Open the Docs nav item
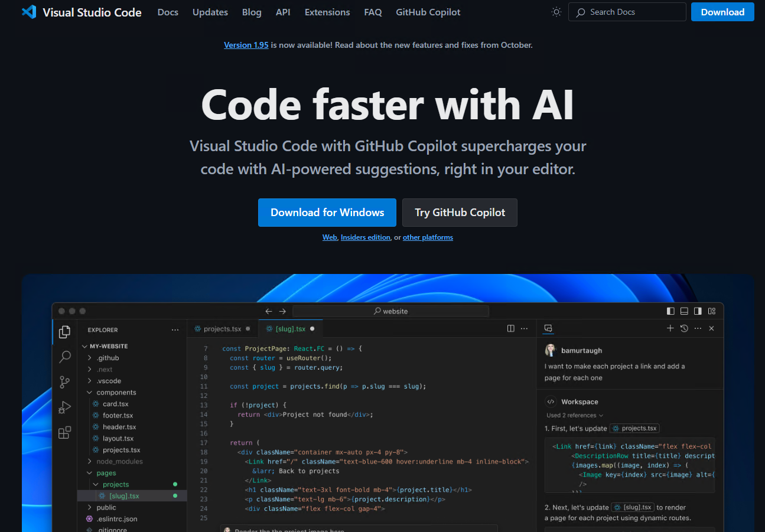Image resolution: width=765 pixels, height=532 pixels. [x=168, y=12]
